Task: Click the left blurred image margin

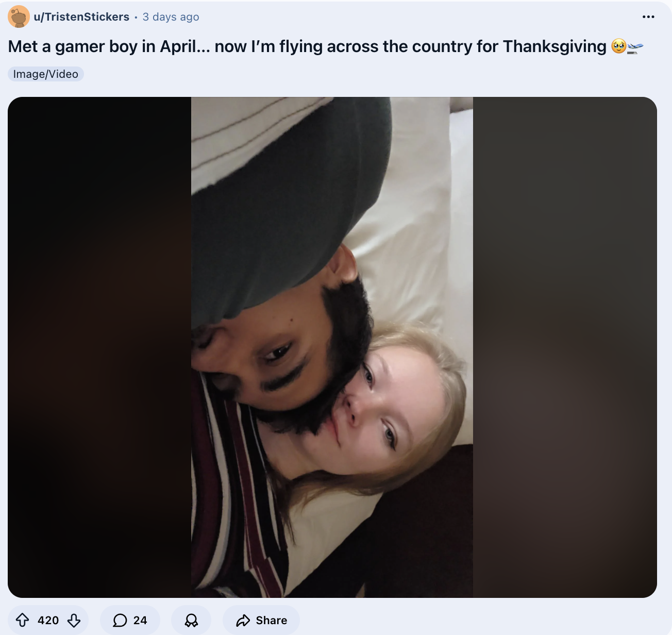Action: pyautogui.click(x=99, y=347)
